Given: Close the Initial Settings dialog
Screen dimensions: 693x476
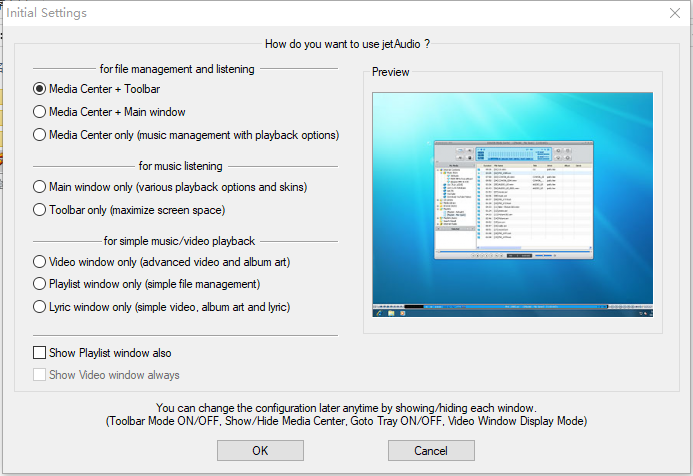Looking at the screenshot, I should (x=674, y=13).
